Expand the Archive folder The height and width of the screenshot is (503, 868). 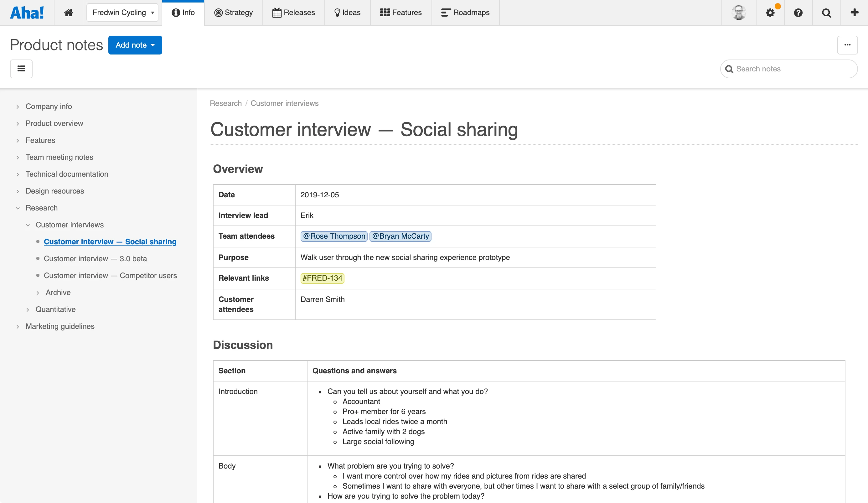click(x=38, y=293)
